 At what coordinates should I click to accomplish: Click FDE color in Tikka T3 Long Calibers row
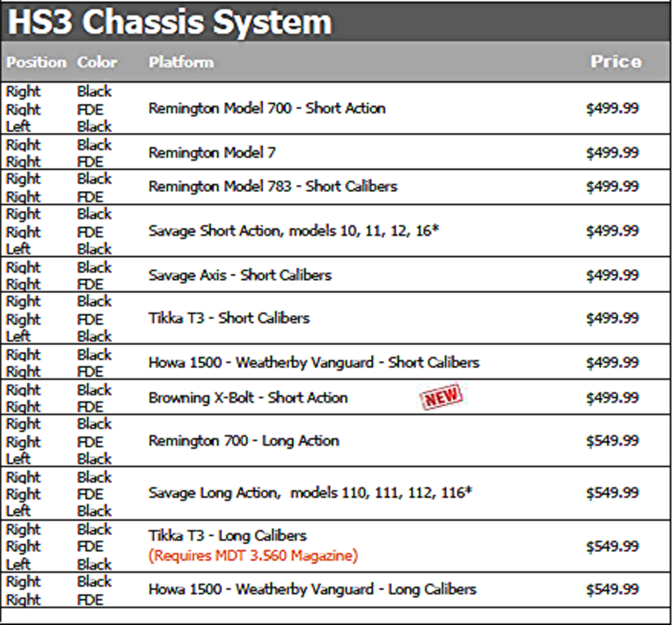coord(91,547)
